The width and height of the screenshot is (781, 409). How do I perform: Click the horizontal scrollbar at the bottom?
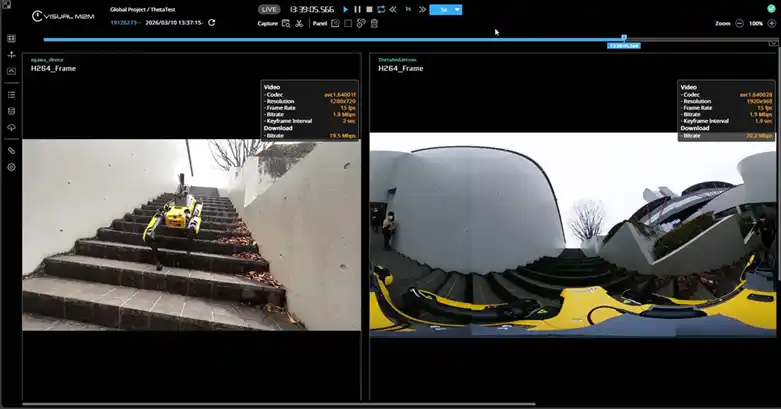(279, 404)
